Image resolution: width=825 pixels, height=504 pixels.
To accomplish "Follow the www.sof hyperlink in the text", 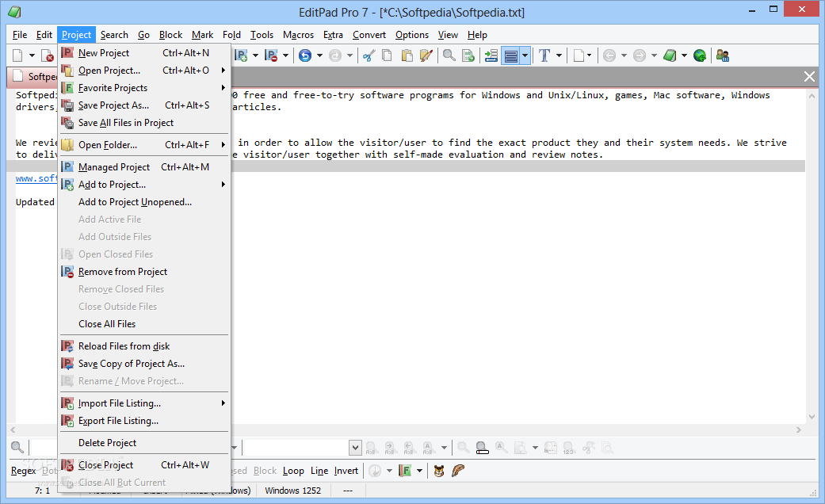I will point(36,178).
